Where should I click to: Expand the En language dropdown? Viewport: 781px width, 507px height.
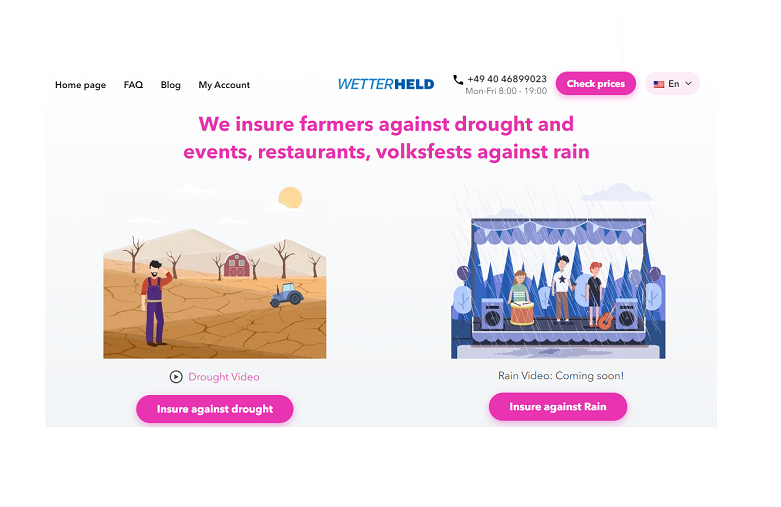[x=672, y=84]
